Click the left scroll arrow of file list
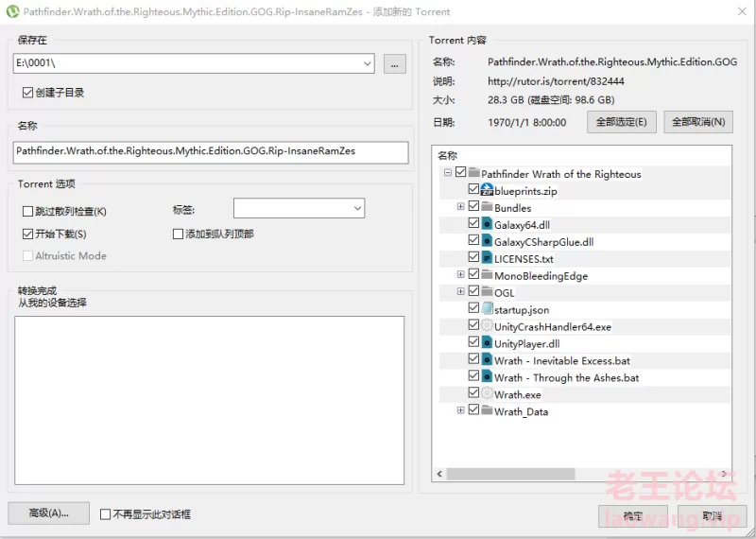 [x=439, y=474]
